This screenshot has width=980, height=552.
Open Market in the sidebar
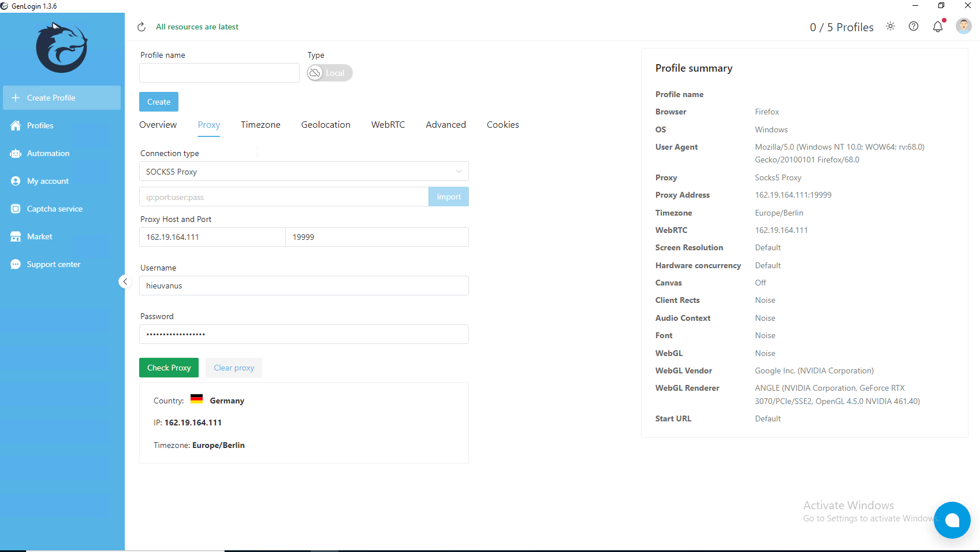point(62,236)
